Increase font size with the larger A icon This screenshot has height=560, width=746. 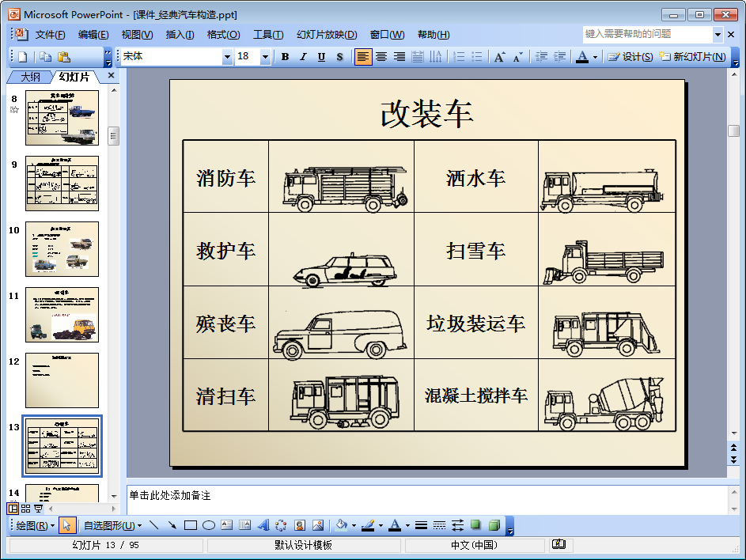pyautogui.click(x=499, y=57)
